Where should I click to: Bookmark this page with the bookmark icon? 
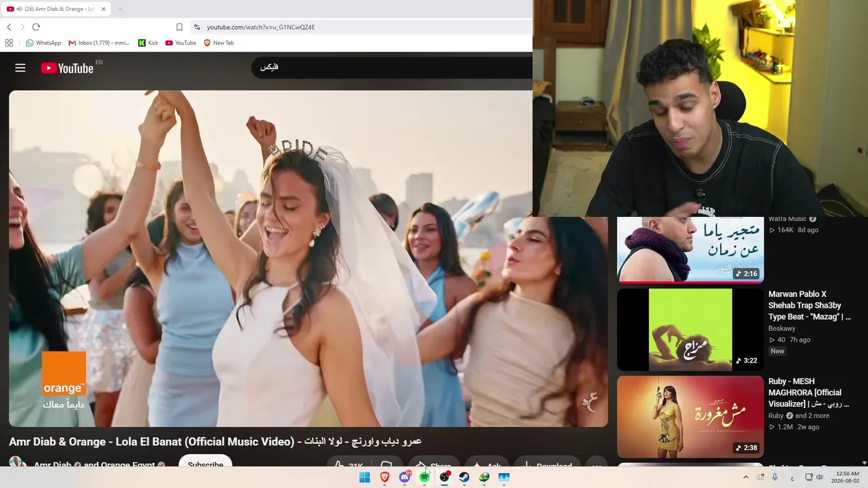tap(179, 27)
